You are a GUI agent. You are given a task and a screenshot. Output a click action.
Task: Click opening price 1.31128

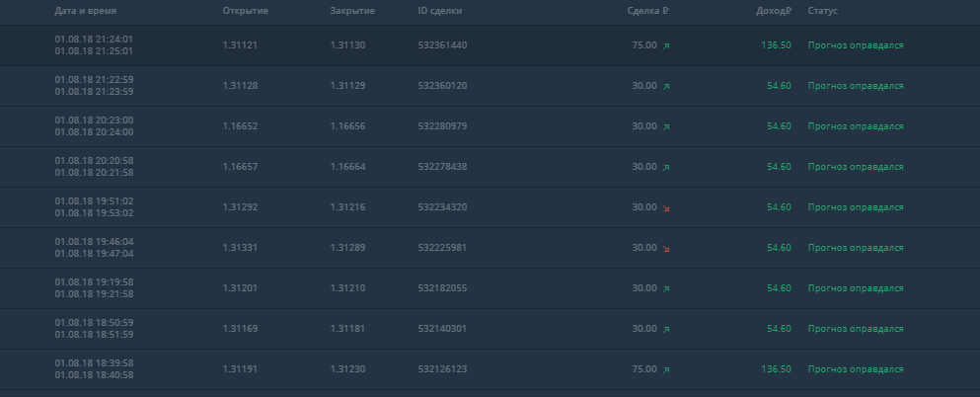(x=240, y=86)
